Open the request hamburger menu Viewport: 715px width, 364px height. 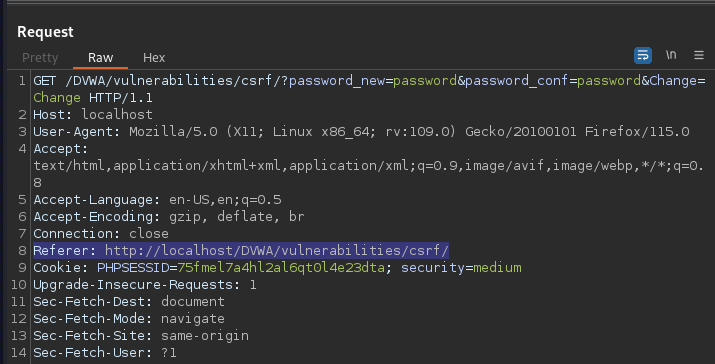[x=699, y=55]
